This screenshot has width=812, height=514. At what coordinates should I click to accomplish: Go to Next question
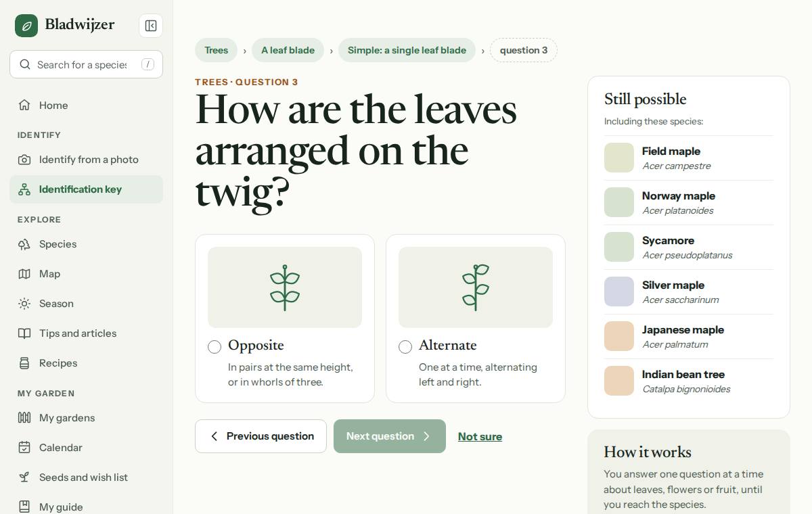(390, 436)
